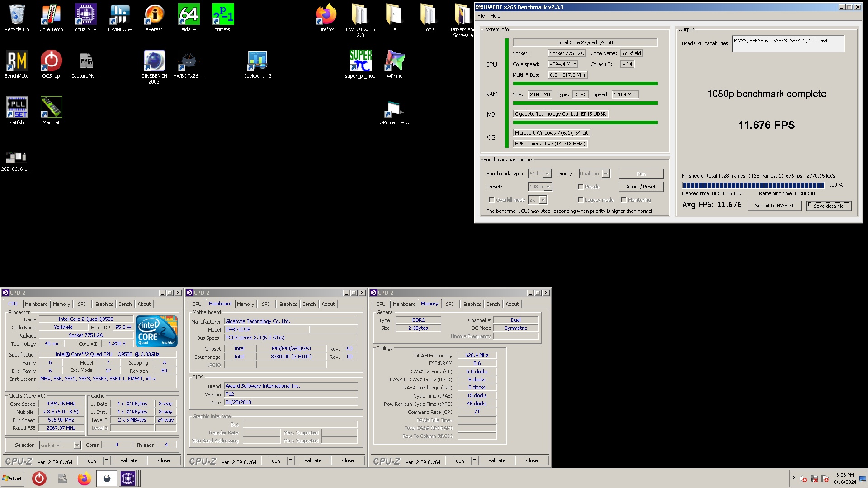Open About tab in Memory CPU-Z window
Image resolution: width=868 pixels, height=488 pixels.
tap(512, 304)
